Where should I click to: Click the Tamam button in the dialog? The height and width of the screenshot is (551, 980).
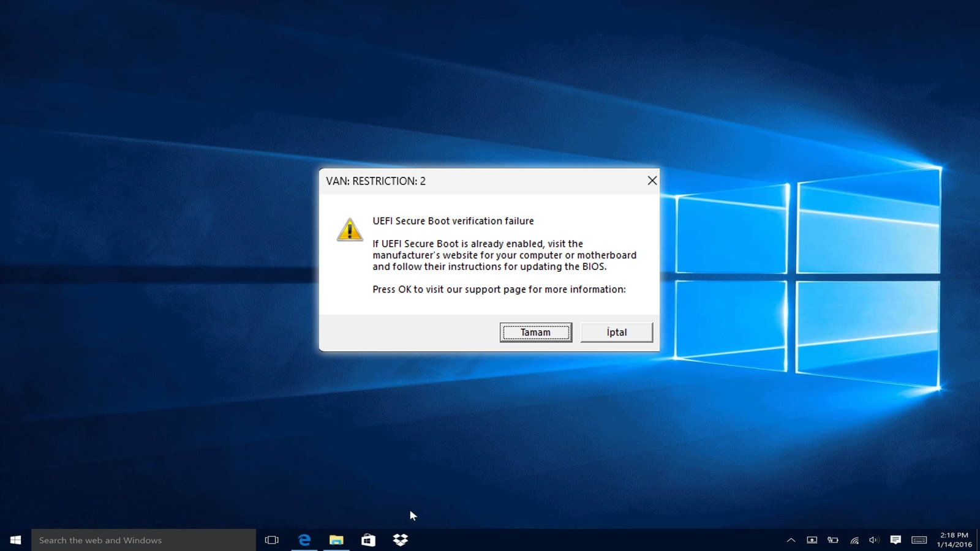(x=536, y=332)
